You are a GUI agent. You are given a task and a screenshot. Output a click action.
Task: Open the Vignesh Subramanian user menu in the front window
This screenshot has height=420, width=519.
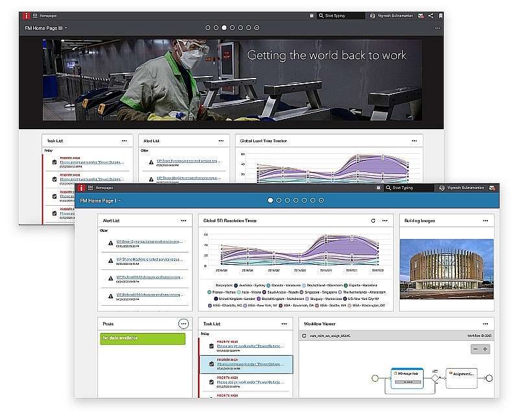coord(465,188)
